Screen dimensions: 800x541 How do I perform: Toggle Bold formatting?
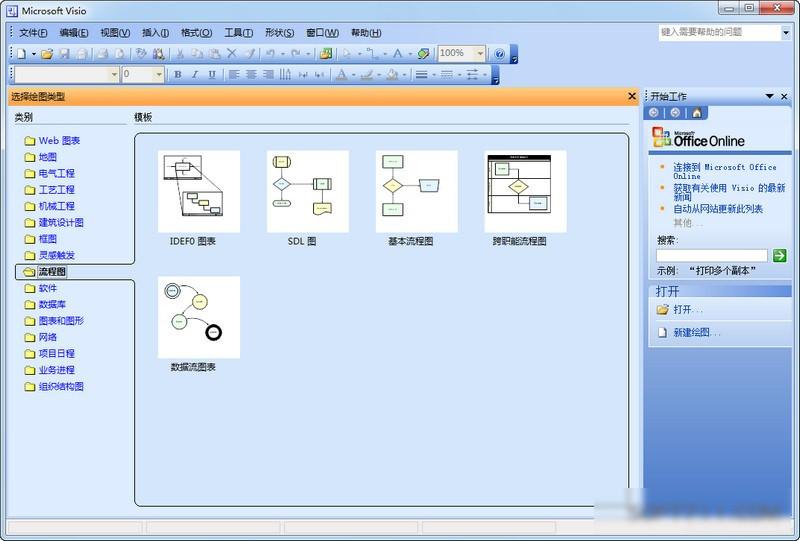click(x=178, y=75)
